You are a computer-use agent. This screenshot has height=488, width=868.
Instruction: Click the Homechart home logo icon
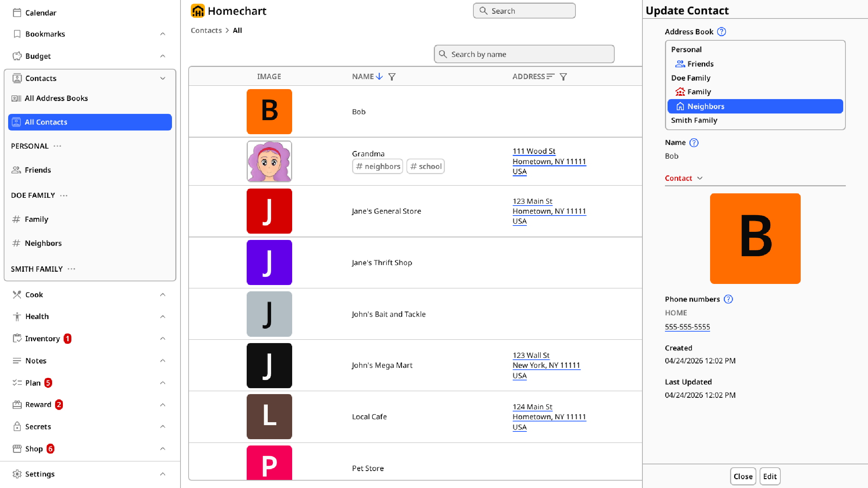tap(198, 11)
